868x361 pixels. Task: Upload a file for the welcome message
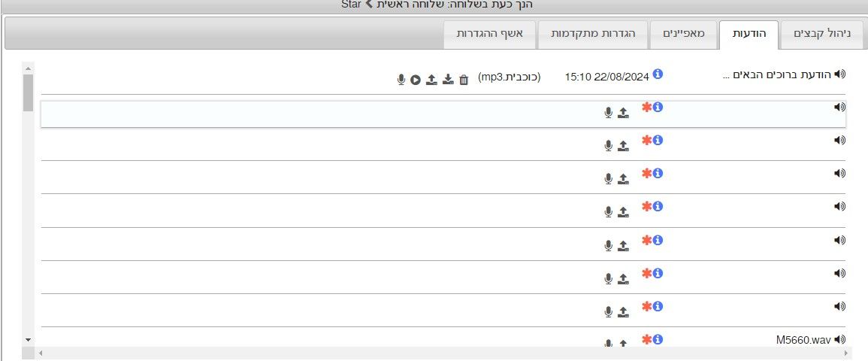click(431, 79)
